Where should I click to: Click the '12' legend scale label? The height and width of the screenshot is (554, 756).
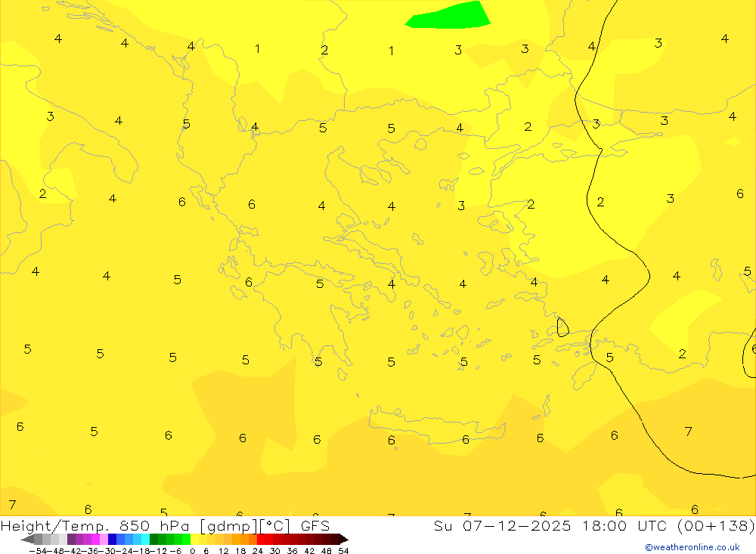coord(223,551)
